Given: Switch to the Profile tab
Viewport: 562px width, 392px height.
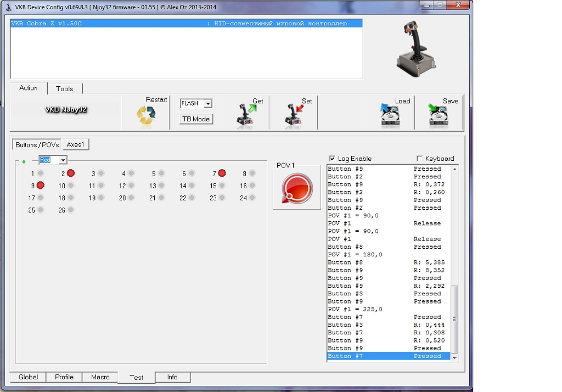Looking at the screenshot, I should 64,377.
